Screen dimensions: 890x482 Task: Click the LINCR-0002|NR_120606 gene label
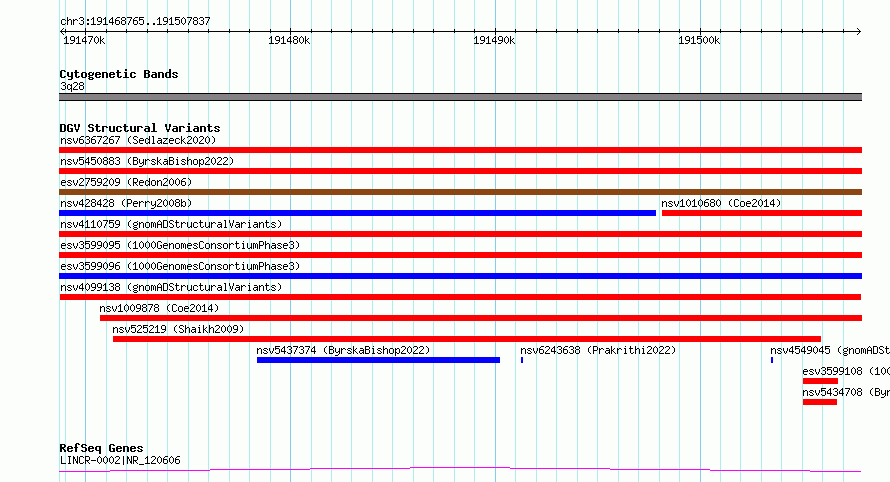(120, 460)
